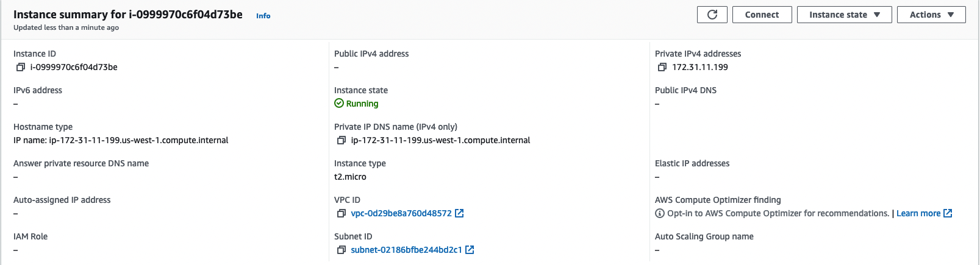Click the Learn more external icon
The width and height of the screenshot is (980, 265).
[948, 213]
